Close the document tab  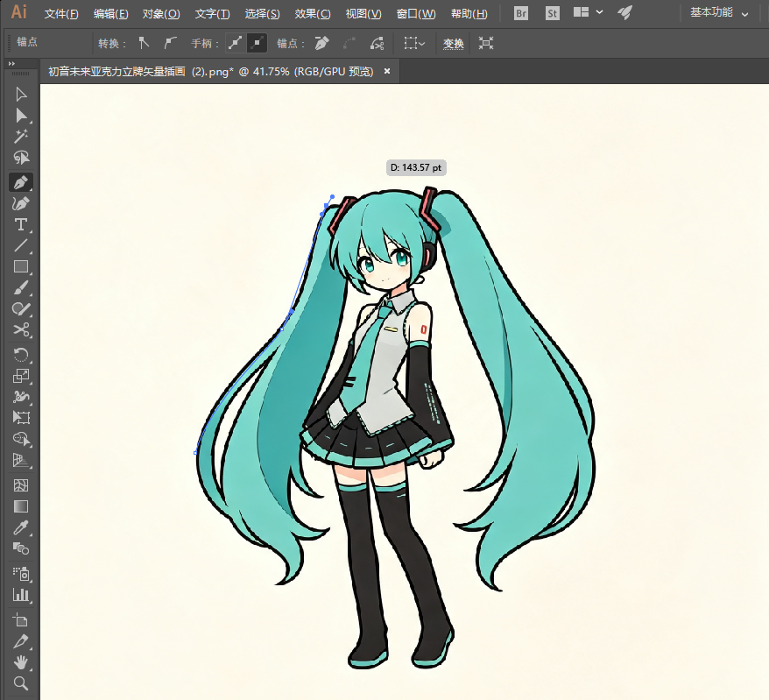click(387, 72)
